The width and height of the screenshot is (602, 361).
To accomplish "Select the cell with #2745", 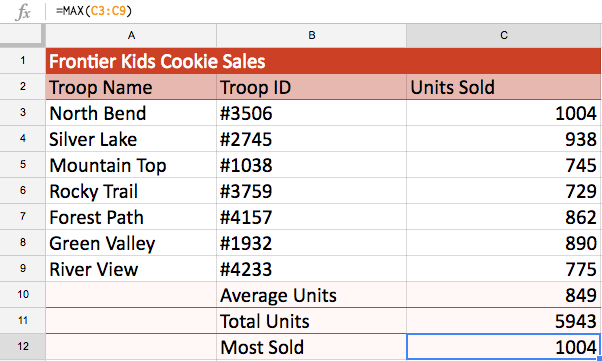I will click(311, 139).
